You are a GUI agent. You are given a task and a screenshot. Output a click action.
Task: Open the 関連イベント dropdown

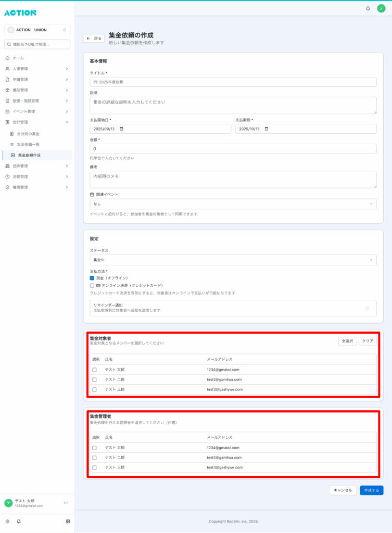point(233,204)
